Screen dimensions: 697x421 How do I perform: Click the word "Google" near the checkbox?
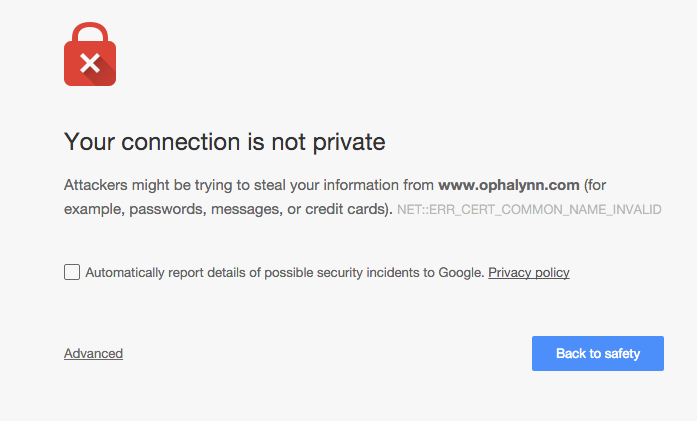click(461, 273)
